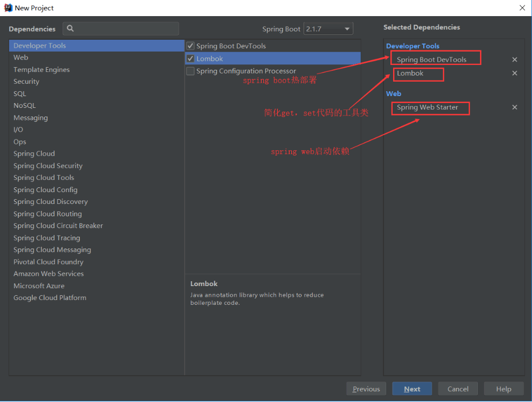Select the Microsoft Azure category

pos(97,286)
